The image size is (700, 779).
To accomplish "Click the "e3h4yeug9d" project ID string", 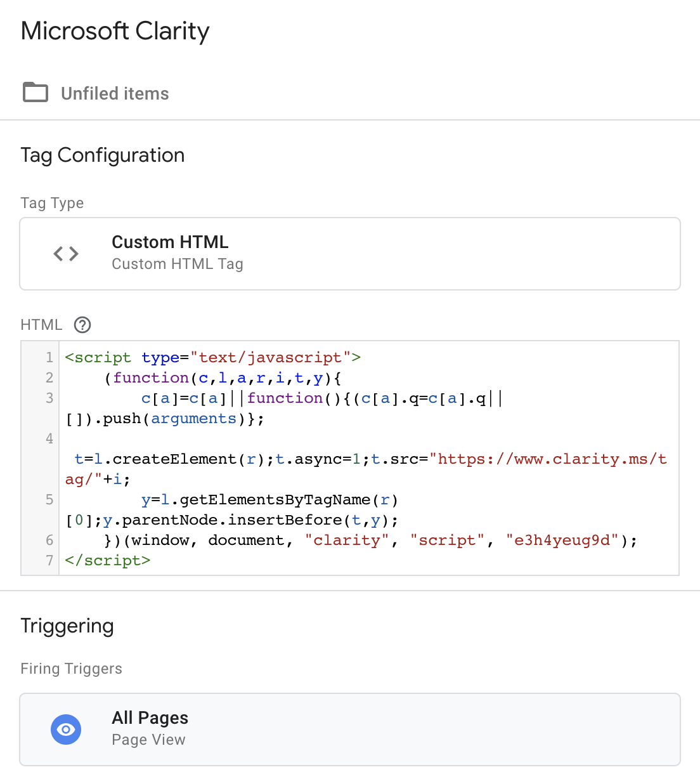I will tap(562, 540).
